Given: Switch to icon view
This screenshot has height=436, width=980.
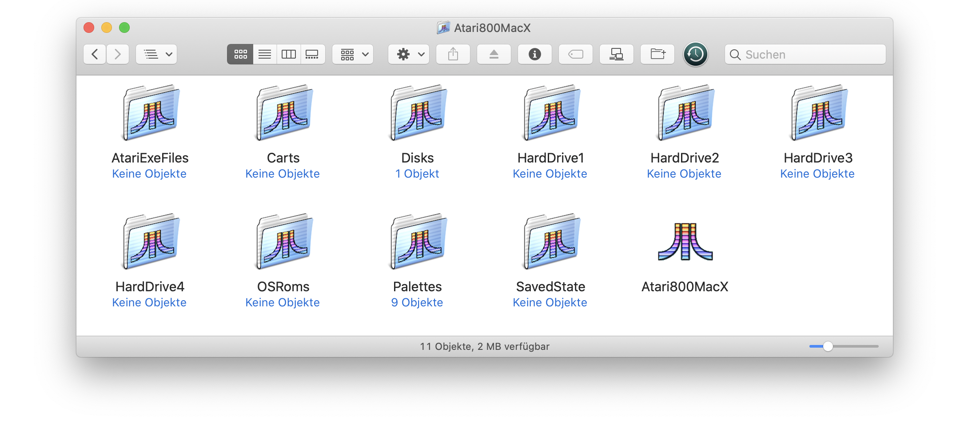Looking at the screenshot, I should (x=240, y=54).
